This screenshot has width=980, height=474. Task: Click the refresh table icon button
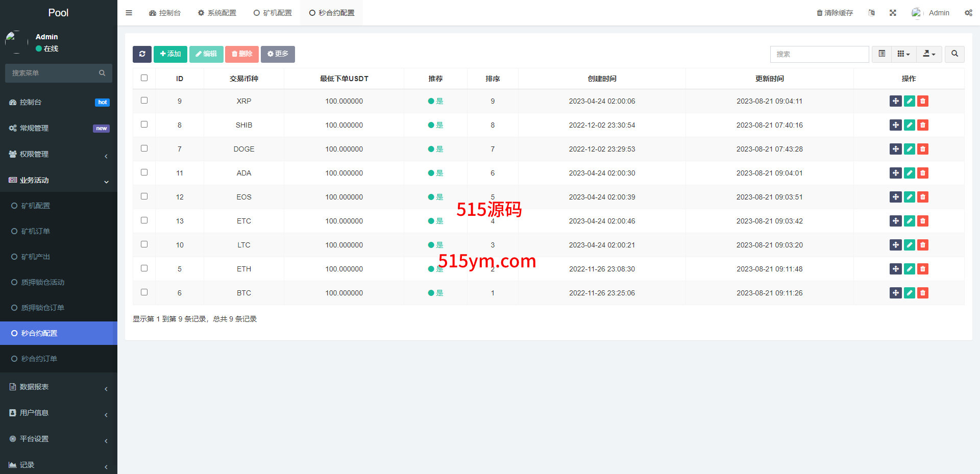(142, 54)
